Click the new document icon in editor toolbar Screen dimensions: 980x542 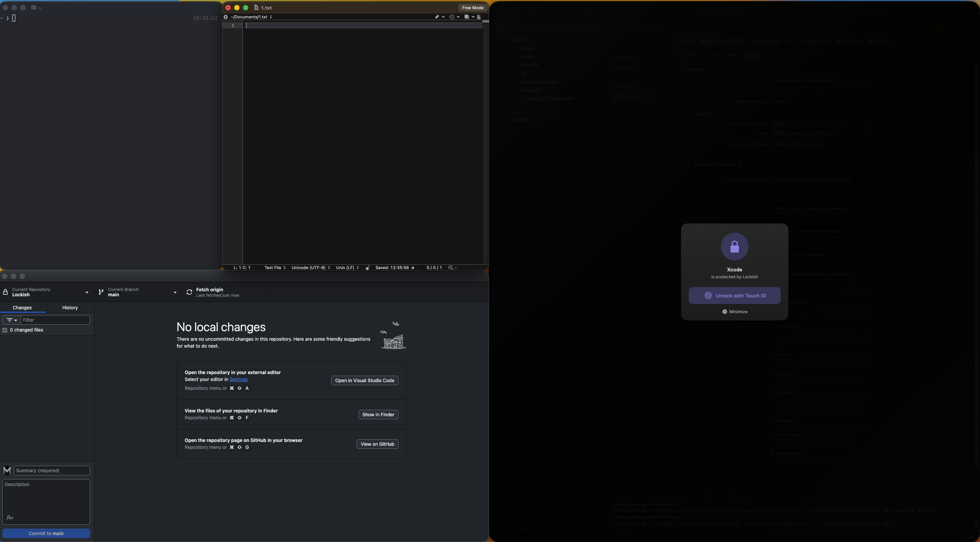479,17
